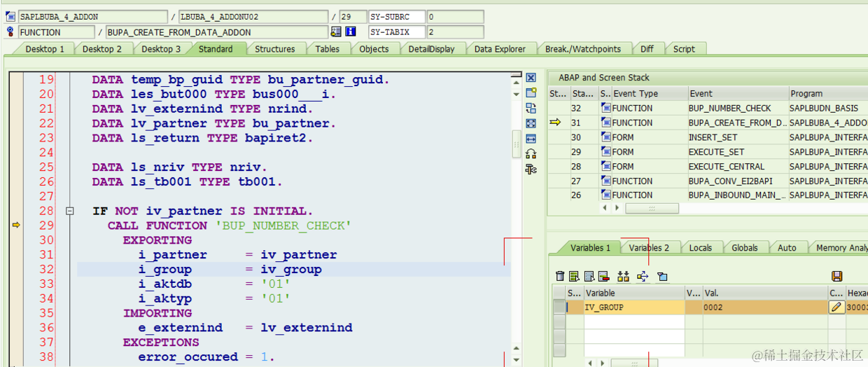Click the program icon beside SAPLBUBA_4_ADDON field
868x367 pixels.
10,17
